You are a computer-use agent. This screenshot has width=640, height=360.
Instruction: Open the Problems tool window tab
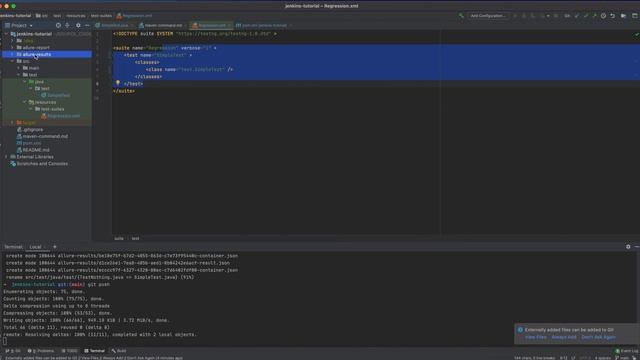coord(40,351)
